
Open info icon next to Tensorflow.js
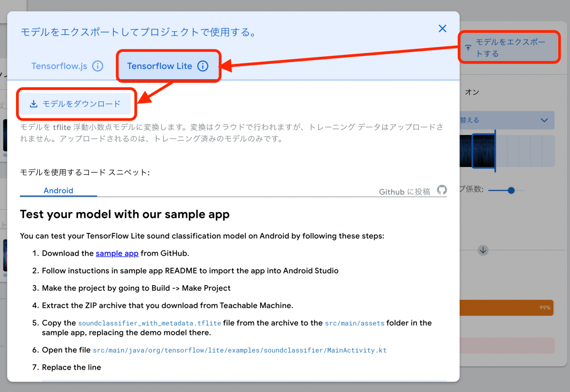point(98,66)
